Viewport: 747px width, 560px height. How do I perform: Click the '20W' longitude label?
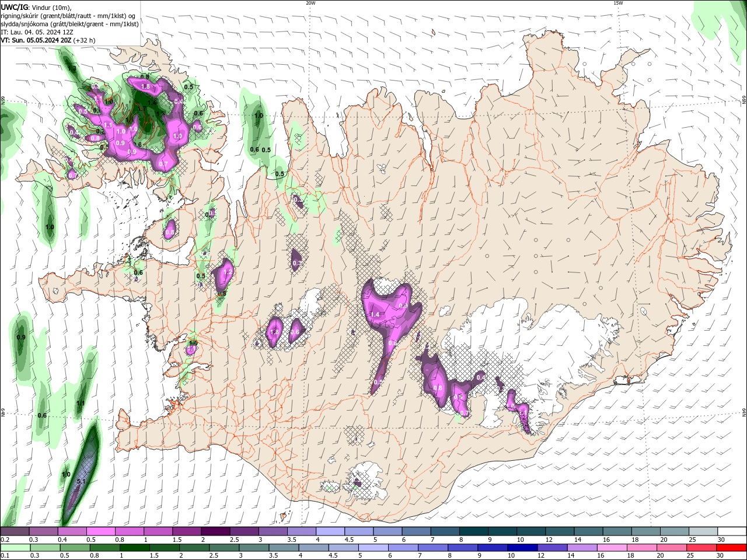(x=310, y=3)
